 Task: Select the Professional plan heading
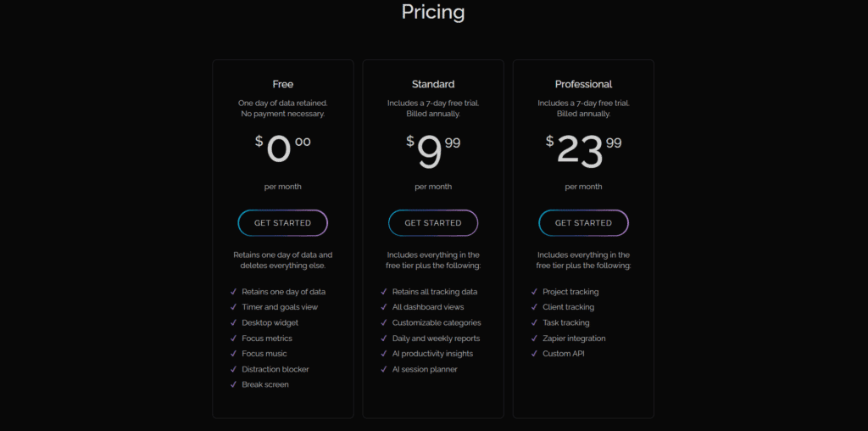[583, 84]
